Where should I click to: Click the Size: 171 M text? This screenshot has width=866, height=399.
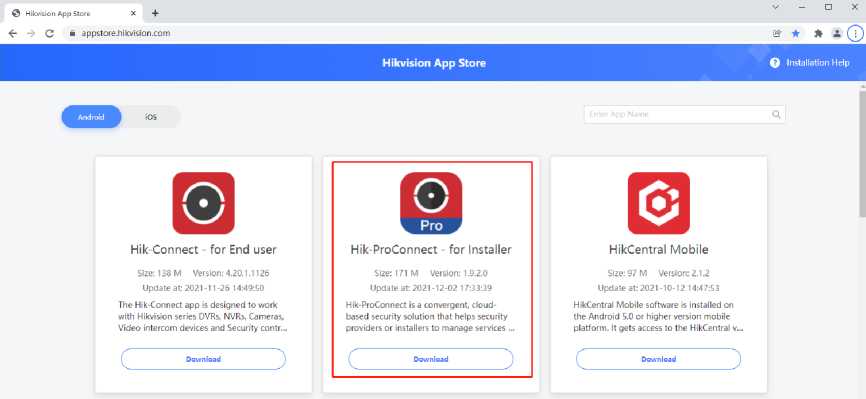point(397,273)
